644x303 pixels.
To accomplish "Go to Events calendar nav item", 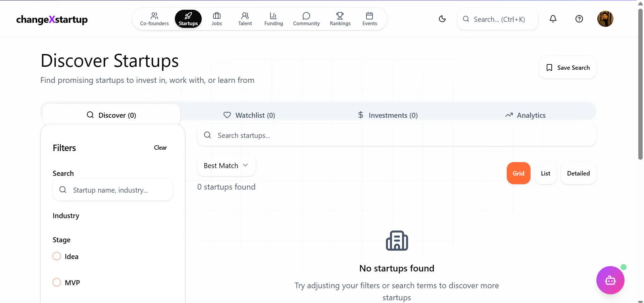I will click(x=369, y=19).
